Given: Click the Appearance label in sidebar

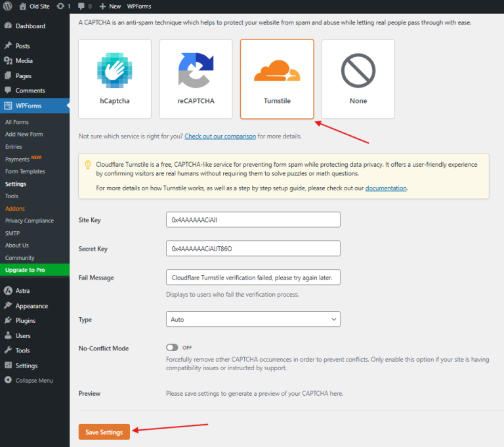Looking at the screenshot, I should coord(31,306).
